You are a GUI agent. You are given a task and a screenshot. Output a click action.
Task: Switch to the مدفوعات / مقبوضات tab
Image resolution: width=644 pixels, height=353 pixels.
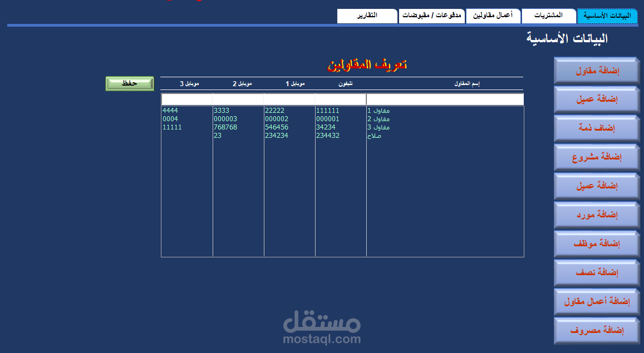click(x=431, y=16)
